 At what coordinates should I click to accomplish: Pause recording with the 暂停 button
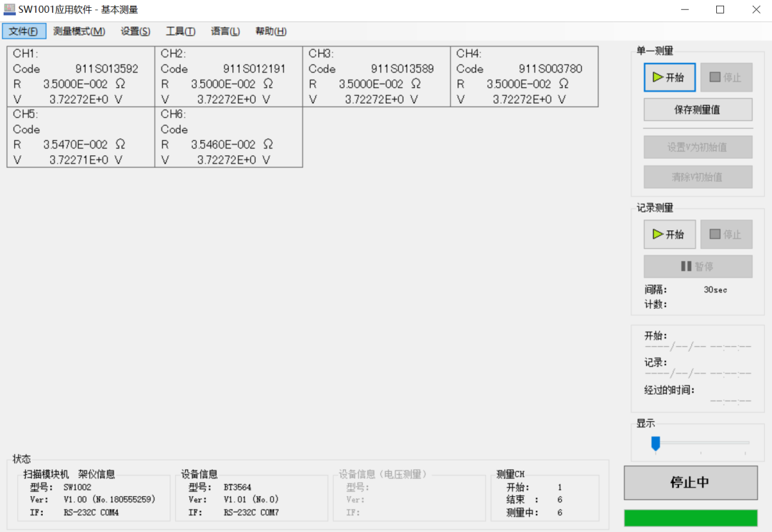pyautogui.click(x=698, y=267)
